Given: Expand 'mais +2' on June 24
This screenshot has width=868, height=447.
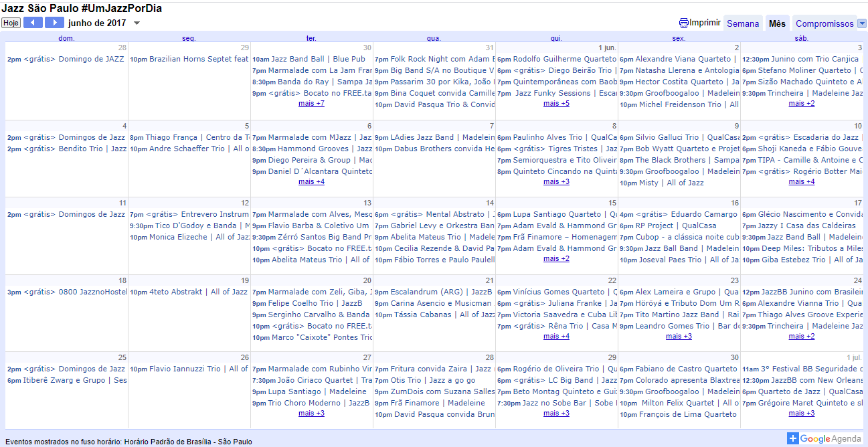Looking at the screenshot, I should 802,337.
